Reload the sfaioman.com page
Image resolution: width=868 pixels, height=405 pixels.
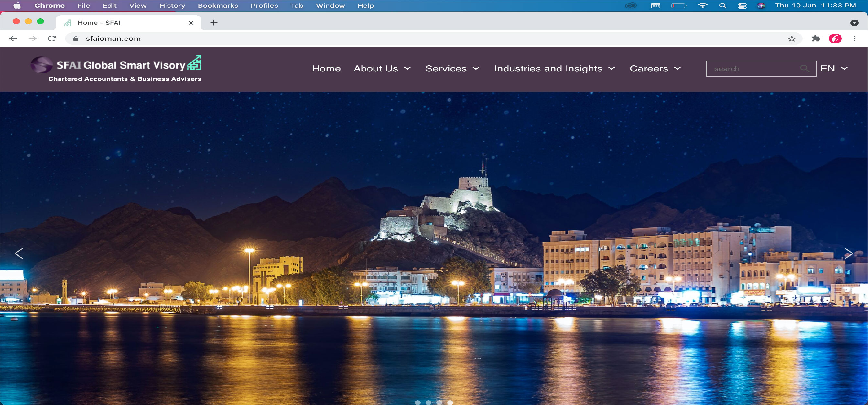[x=52, y=39]
